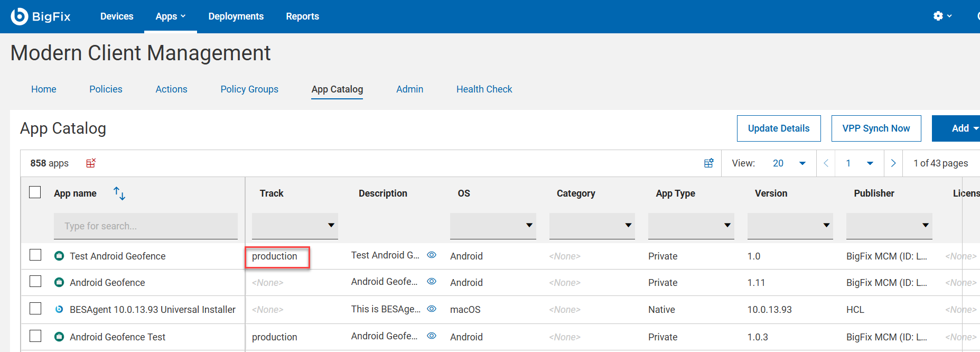This screenshot has height=352, width=980.
Task: Check the Android Geofence row checkbox
Action: coord(35,281)
